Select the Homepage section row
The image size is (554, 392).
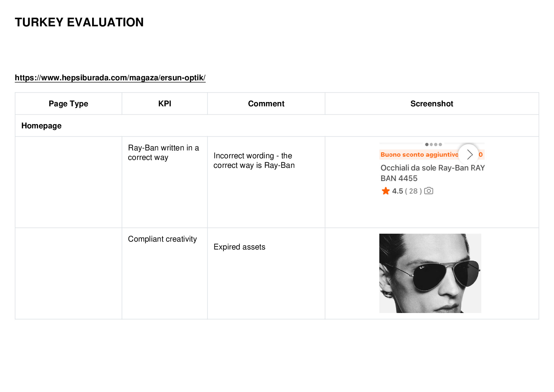tap(277, 126)
